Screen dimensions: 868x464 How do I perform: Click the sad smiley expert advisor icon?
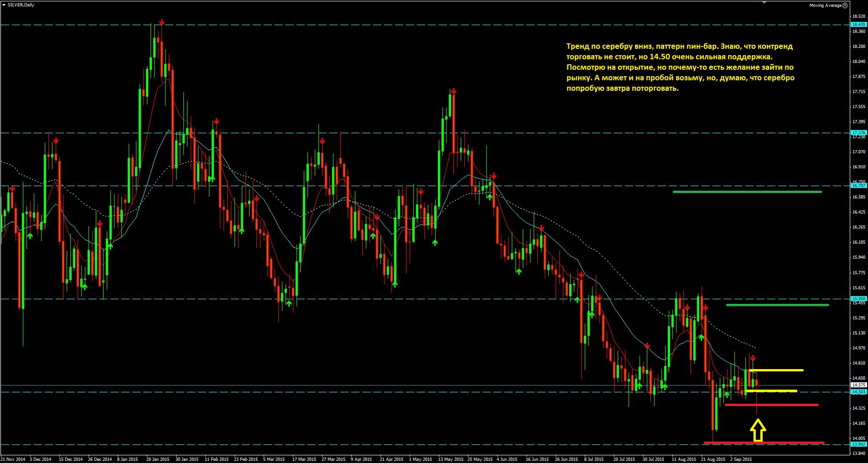coord(845,5)
